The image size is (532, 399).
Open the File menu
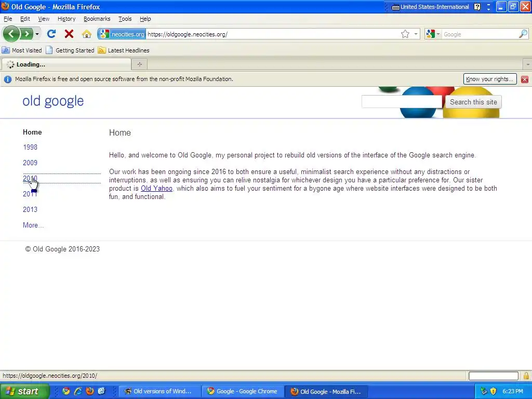(8, 19)
